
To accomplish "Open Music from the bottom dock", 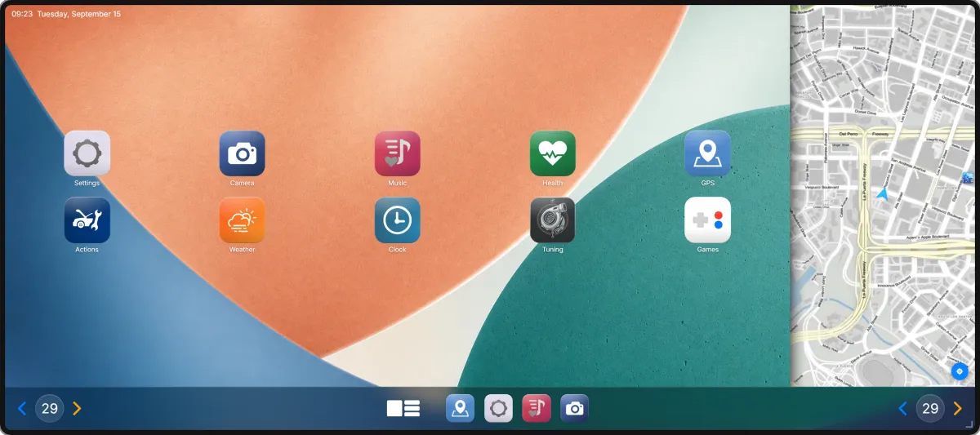I will point(537,408).
